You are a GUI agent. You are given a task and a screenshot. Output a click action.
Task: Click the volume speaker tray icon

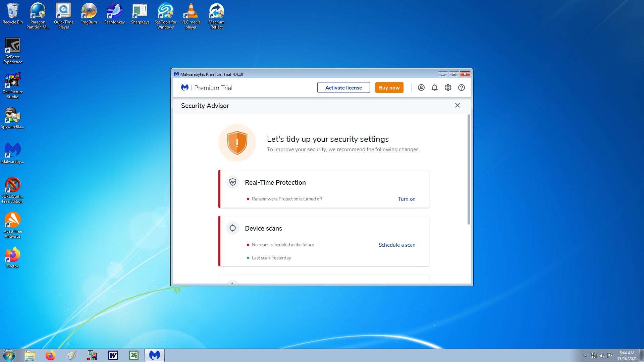(x=602, y=356)
